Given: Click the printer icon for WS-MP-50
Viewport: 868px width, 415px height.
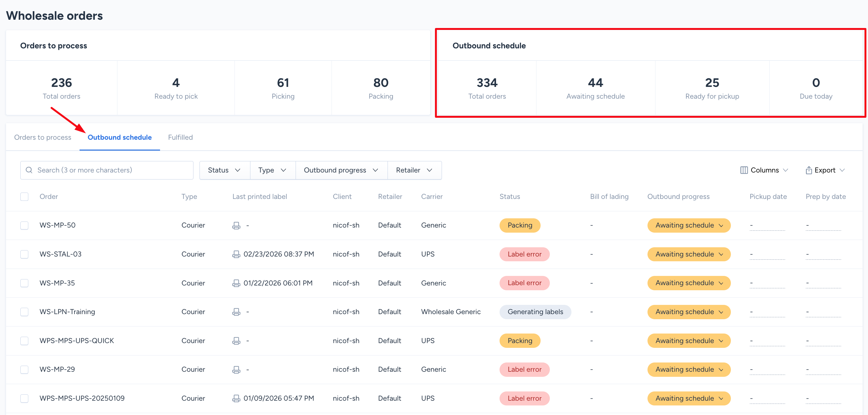Looking at the screenshot, I should tap(236, 226).
